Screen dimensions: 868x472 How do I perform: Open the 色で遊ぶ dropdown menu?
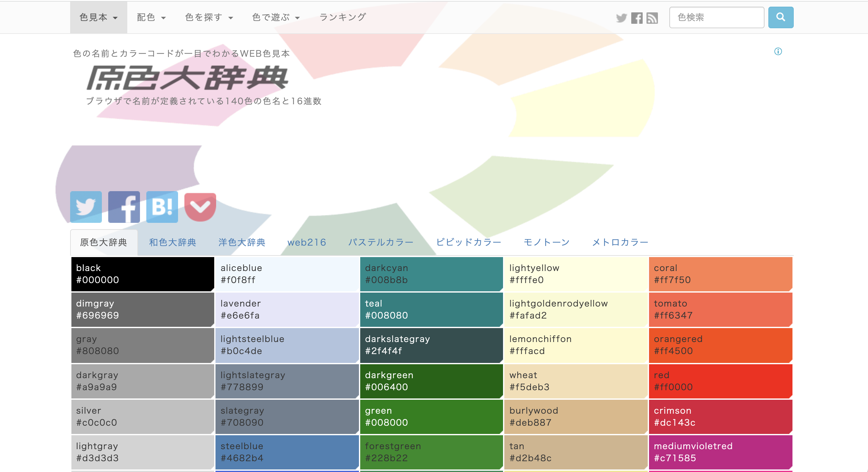tap(275, 17)
